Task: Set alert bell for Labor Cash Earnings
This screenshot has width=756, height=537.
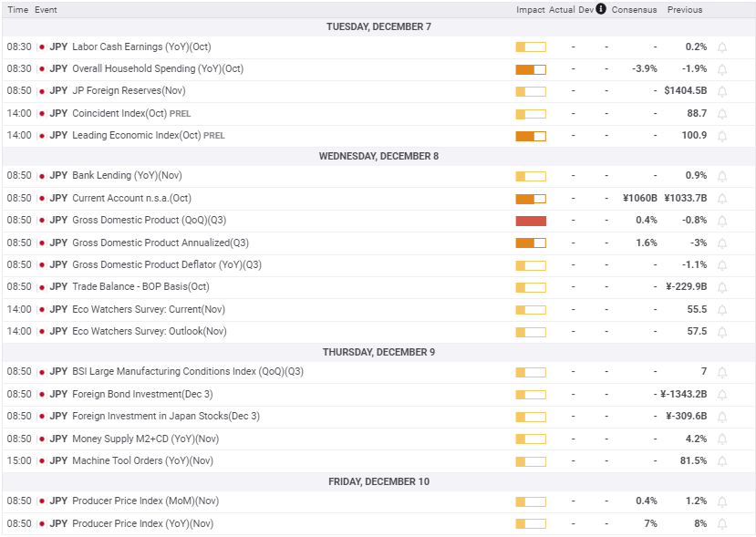Action: (722, 47)
